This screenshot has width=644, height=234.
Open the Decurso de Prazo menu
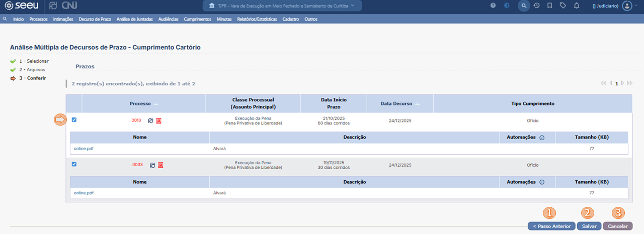[x=95, y=19]
